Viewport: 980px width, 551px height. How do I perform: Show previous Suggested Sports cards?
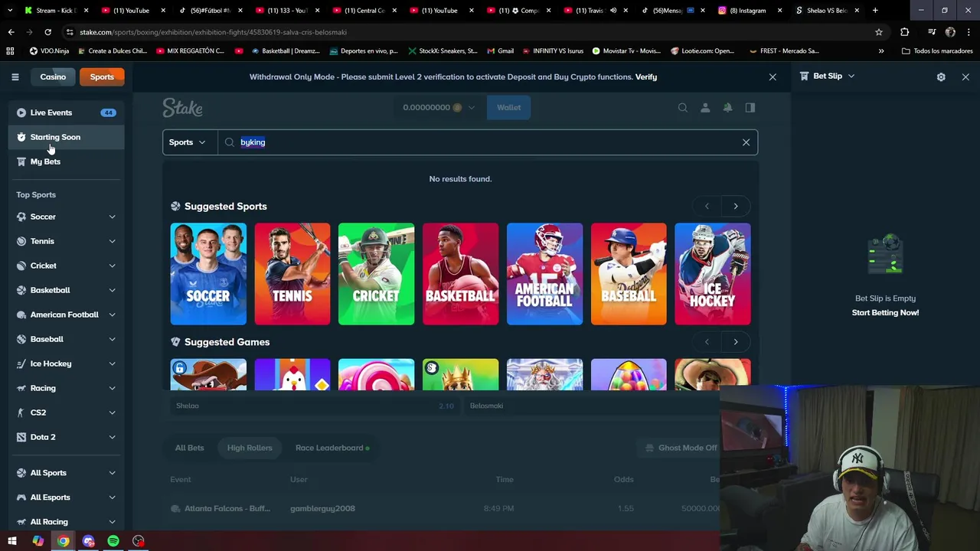[707, 206]
